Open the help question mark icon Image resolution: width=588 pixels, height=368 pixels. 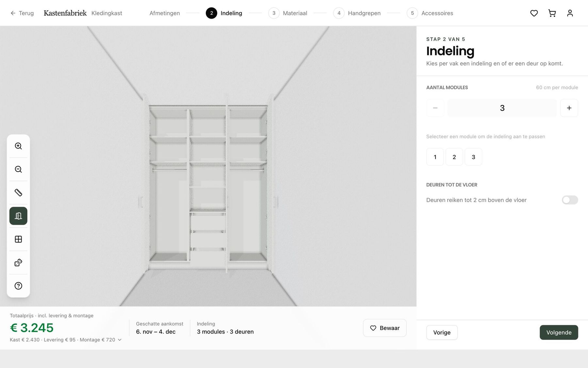[18, 286]
